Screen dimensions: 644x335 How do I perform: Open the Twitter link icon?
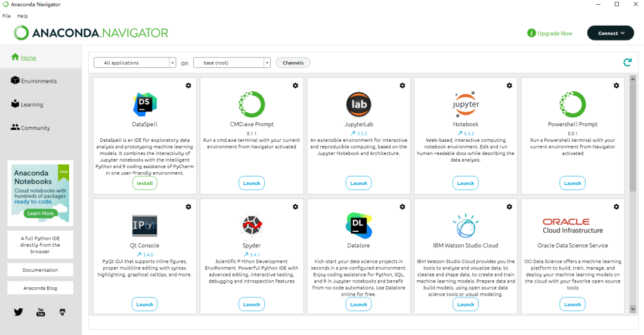18,312
